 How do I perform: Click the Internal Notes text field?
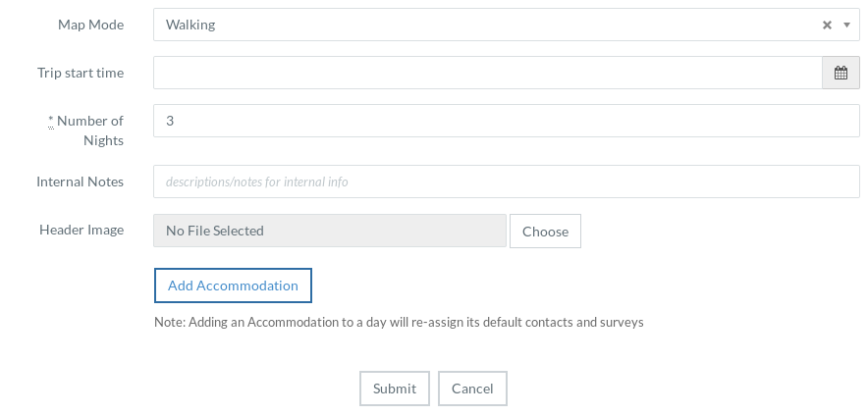point(507,182)
